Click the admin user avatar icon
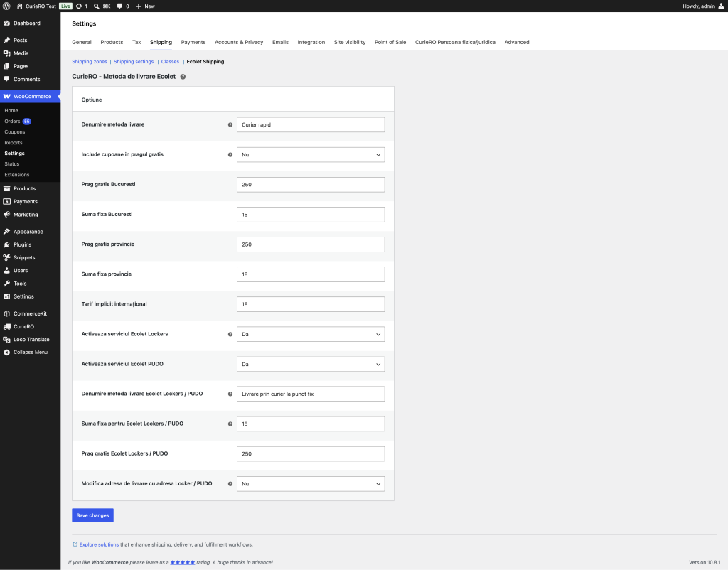The height and width of the screenshot is (570, 728). pos(721,6)
